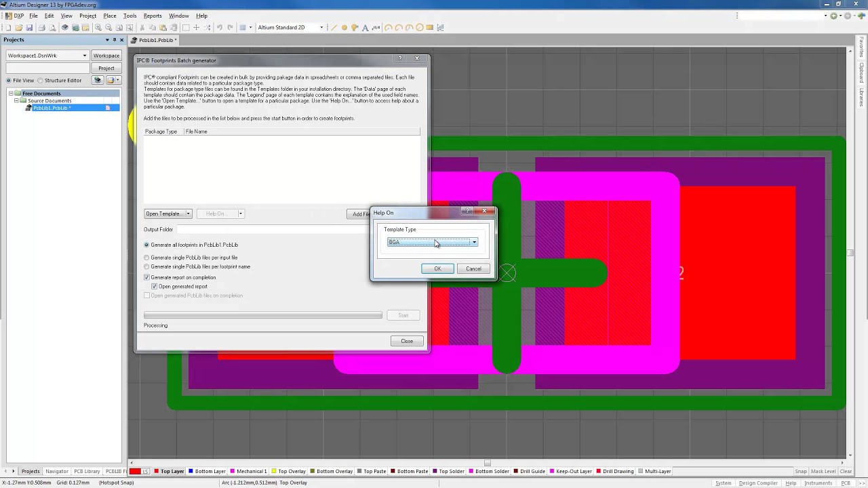Open the Place menu
The width and height of the screenshot is (868, 488).
pos(110,16)
